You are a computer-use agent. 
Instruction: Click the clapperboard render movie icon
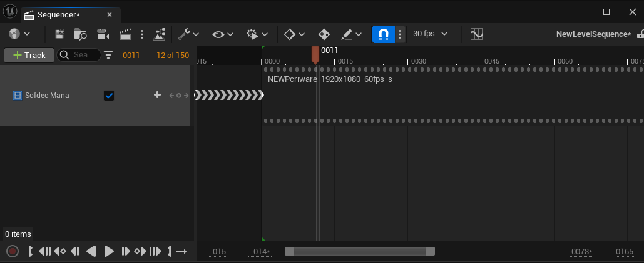pyautogui.click(x=126, y=34)
